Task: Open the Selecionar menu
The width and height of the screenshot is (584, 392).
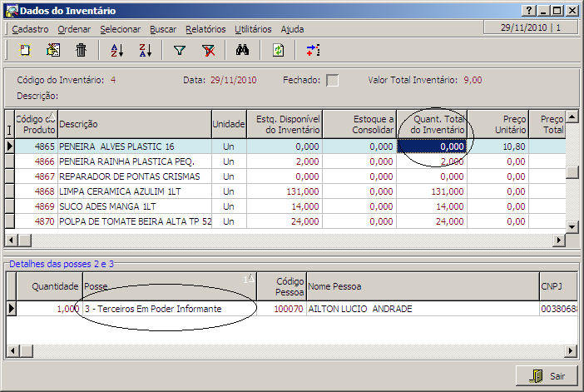Action: pyautogui.click(x=121, y=29)
